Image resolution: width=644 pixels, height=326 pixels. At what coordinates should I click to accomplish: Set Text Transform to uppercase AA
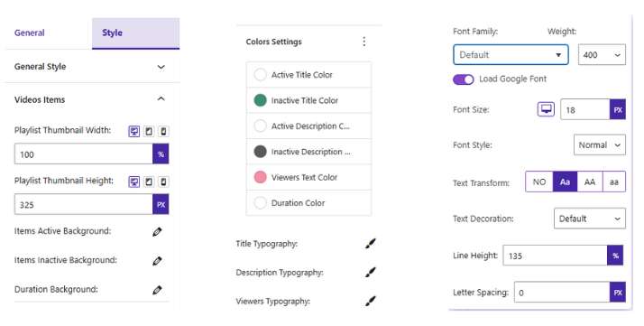coord(590,182)
